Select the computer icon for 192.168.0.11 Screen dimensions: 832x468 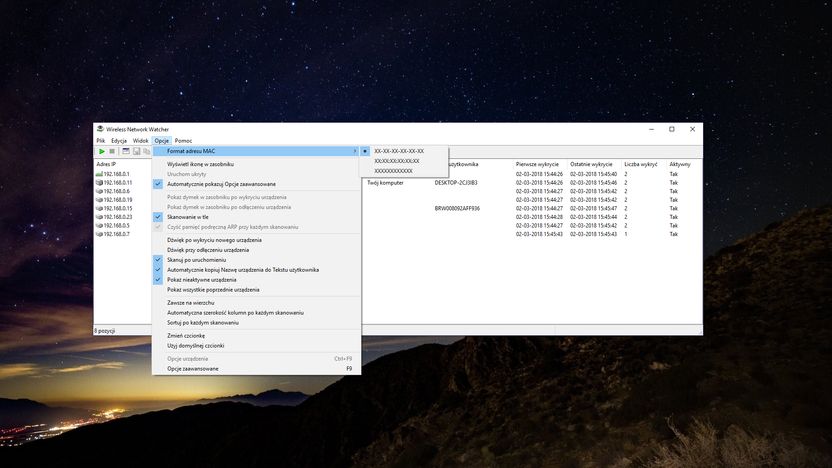coord(99,183)
